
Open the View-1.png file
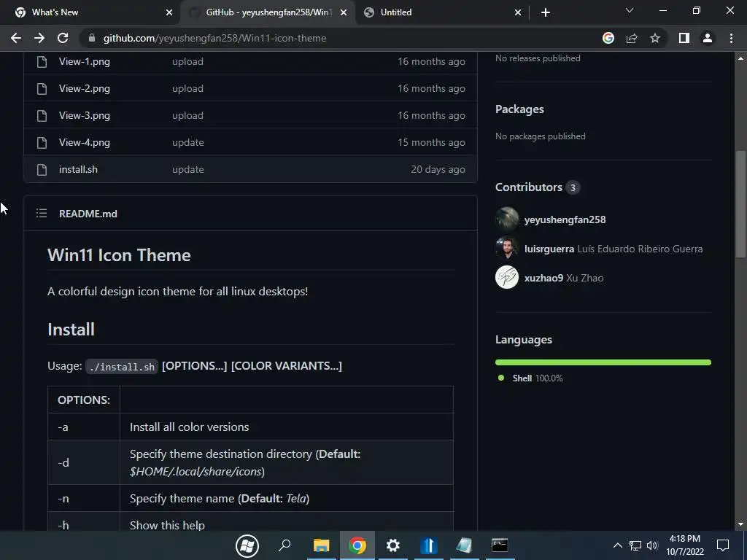[85, 61]
